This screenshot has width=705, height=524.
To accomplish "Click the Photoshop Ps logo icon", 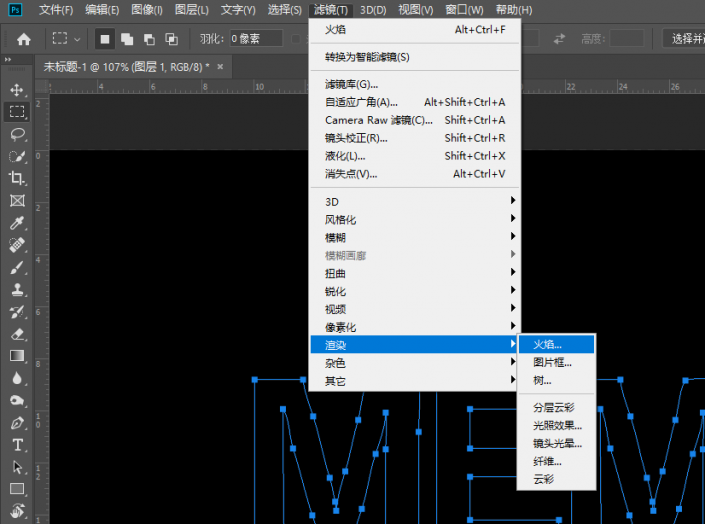I will coord(15,9).
